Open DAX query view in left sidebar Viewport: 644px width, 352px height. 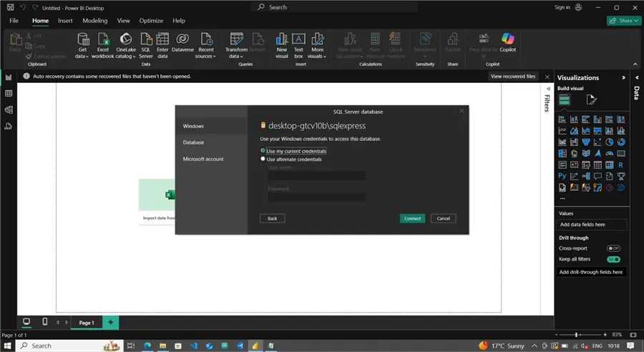[9, 126]
